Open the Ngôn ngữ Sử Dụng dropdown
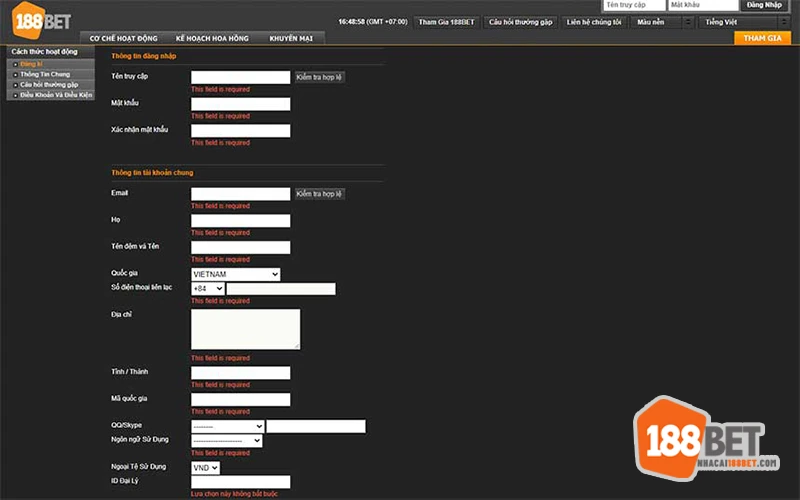 227,441
